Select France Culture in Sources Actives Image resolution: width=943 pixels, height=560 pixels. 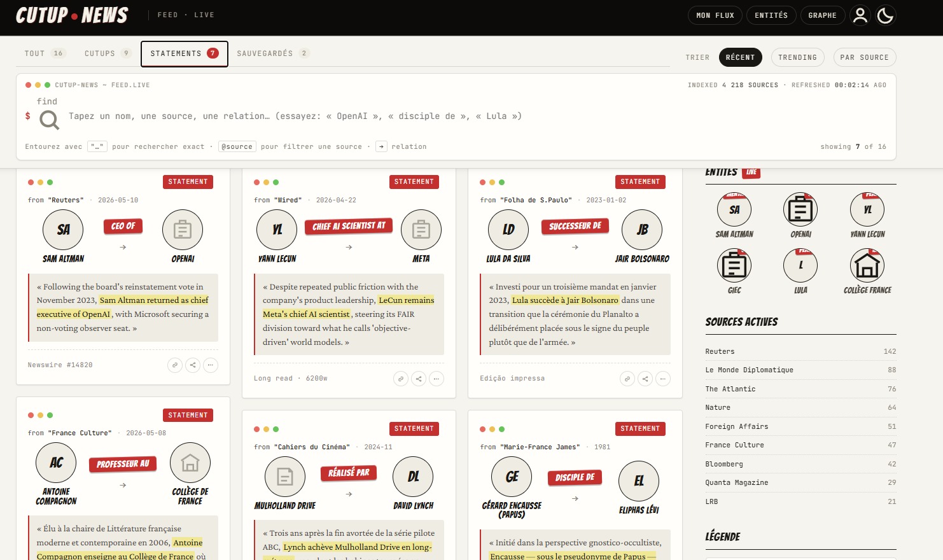pyautogui.click(x=800, y=445)
